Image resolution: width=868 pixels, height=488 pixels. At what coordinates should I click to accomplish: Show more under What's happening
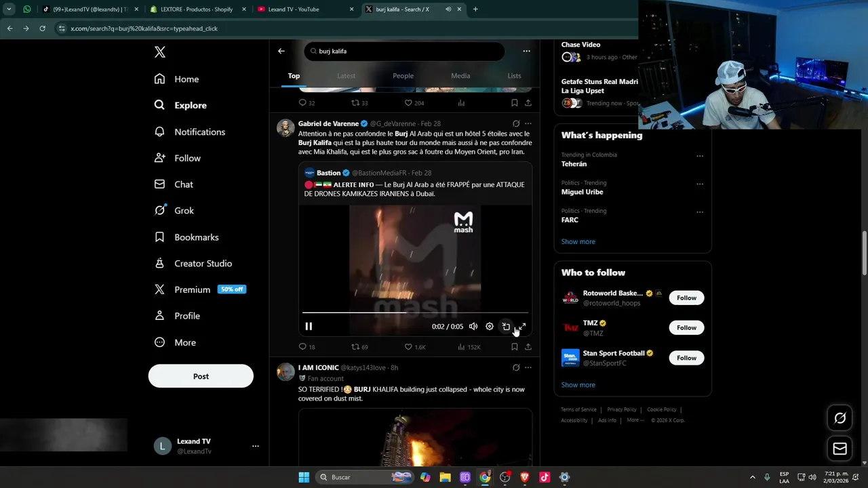pos(578,241)
